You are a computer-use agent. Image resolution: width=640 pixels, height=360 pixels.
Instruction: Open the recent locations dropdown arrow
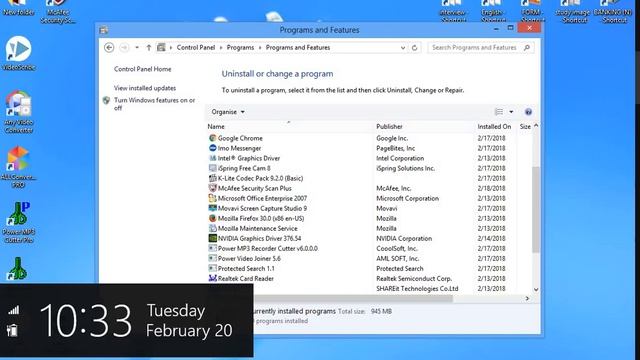coord(137,48)
